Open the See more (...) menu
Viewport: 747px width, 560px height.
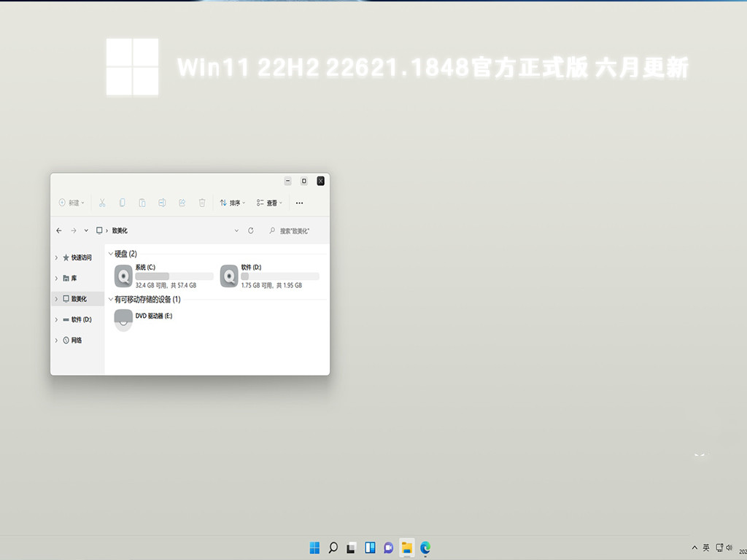click(299, 203)
